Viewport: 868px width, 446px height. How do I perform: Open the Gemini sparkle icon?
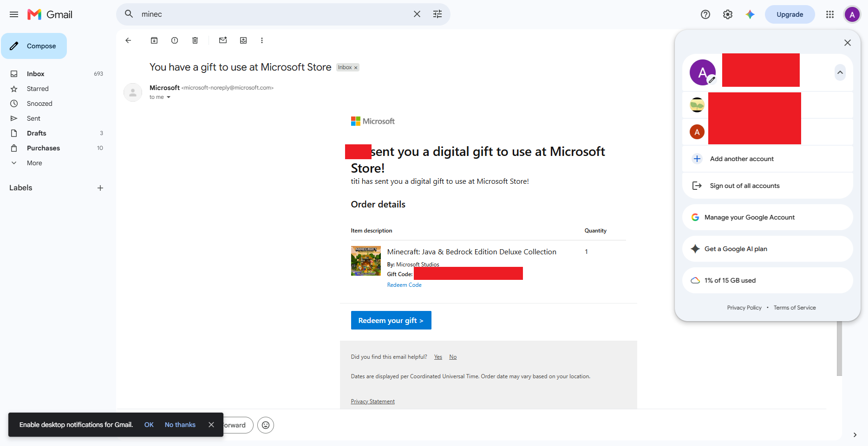click(x=750, y=14)
